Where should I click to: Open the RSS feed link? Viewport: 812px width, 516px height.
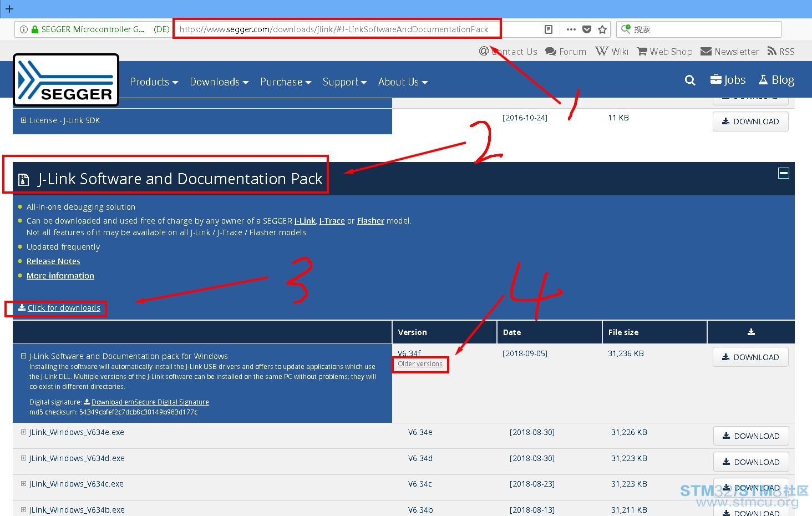click(781, 52)
